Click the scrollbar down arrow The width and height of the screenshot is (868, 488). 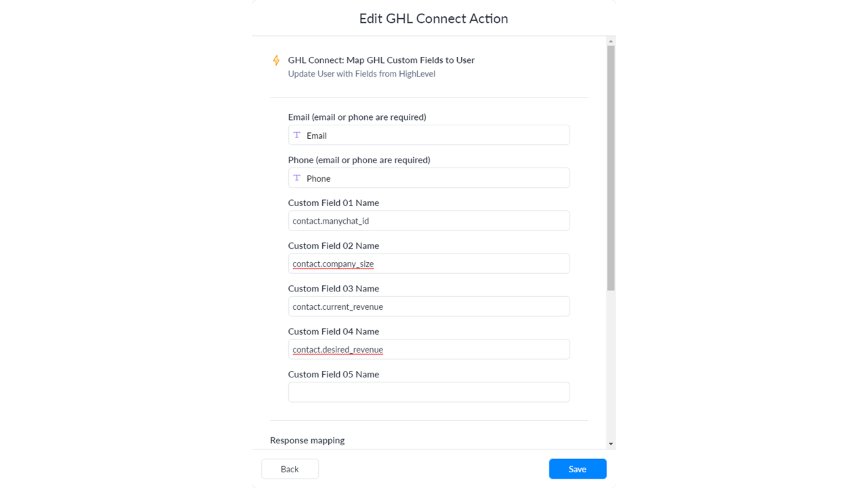coord(611,443)
